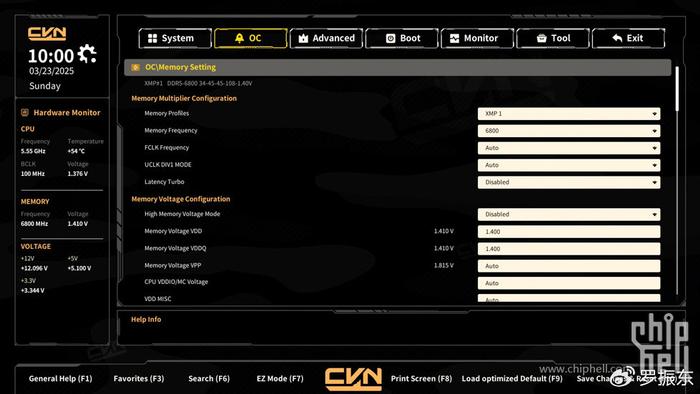This screenshot has width=700, height=394.
Task: Expand High Memory Voltage Mode dropdown
Action: pos(569,214)
